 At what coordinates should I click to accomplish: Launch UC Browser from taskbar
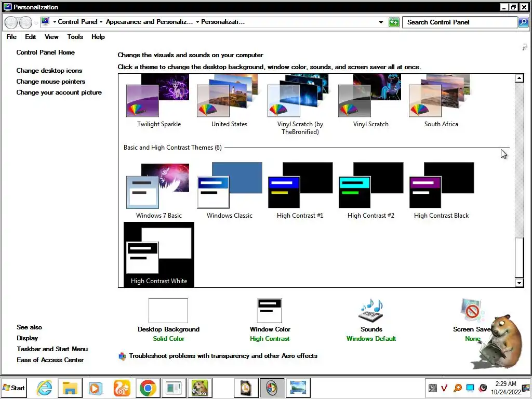click(x=122, y=388)
